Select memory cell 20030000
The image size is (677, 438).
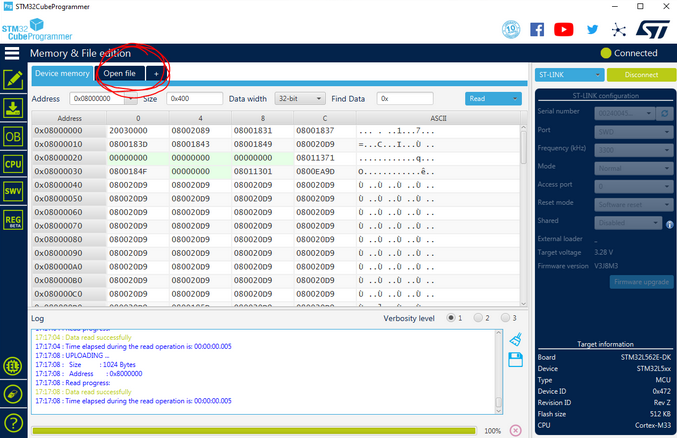[138, 130]
